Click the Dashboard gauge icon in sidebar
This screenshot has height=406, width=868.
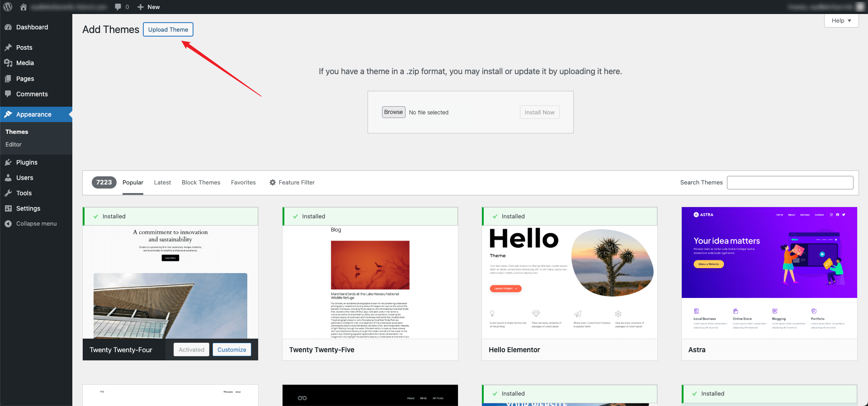(8, 27)
